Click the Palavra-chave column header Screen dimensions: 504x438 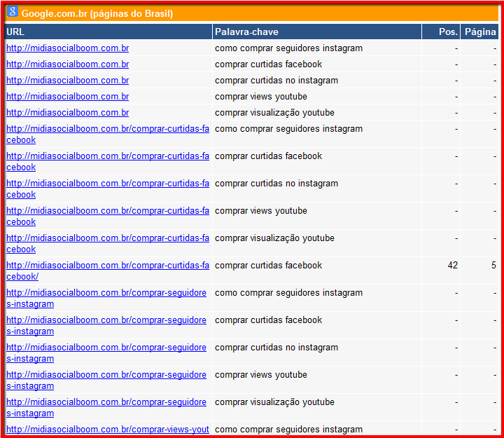tap(246, 32)
